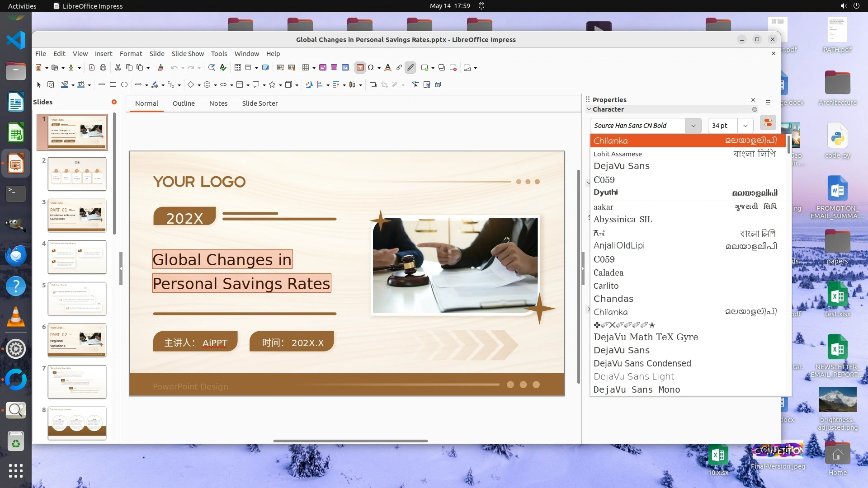The image size is (868, 488).
Task: Toggle the Show Draw Functions button
Action: click(410, 68)
